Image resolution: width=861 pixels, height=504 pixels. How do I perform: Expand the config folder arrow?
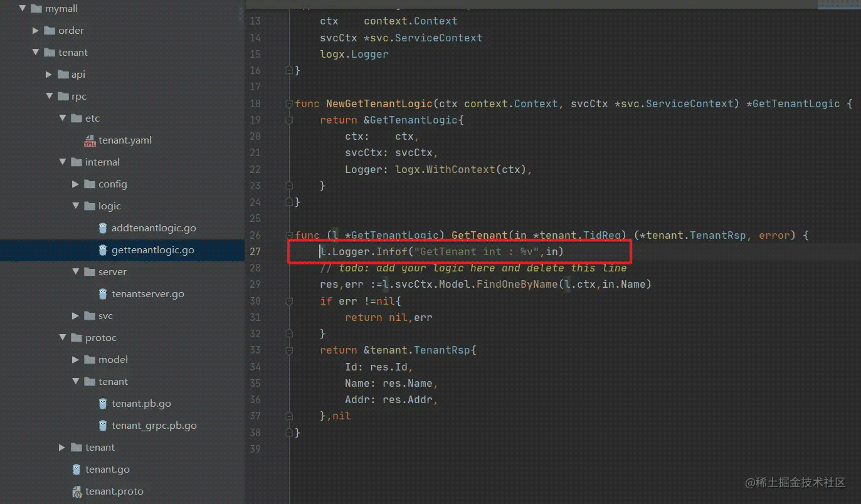pos(75,184)
